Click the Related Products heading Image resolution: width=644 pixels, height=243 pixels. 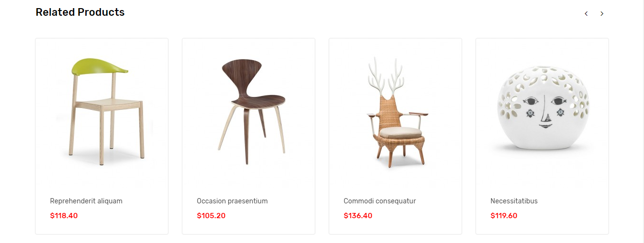pos(80,12)
